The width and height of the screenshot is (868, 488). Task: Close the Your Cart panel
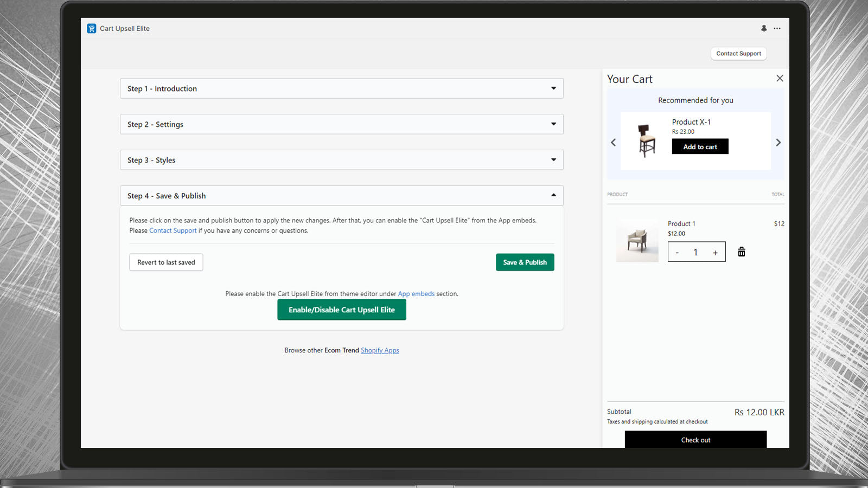pyautogui.click(x=780, y=78)
